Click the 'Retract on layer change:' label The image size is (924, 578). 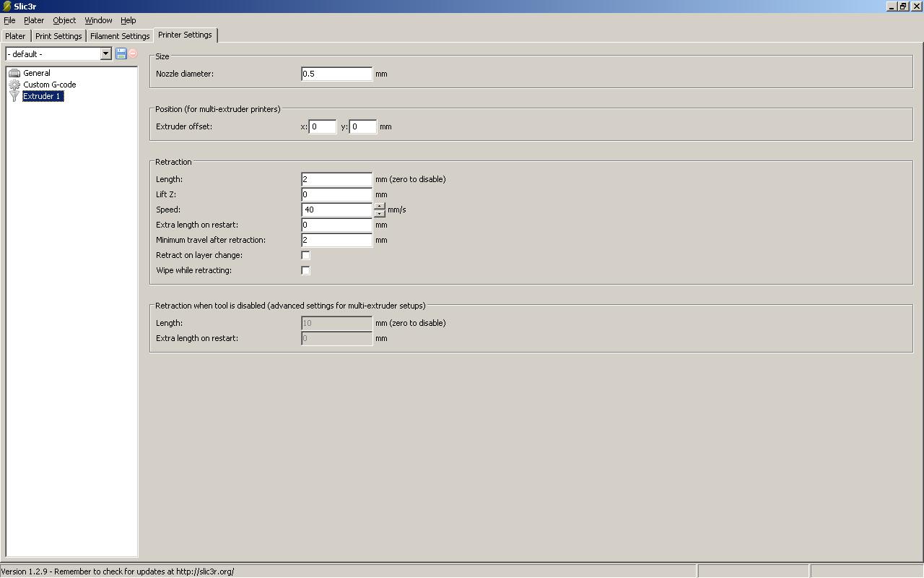point(199,255)
